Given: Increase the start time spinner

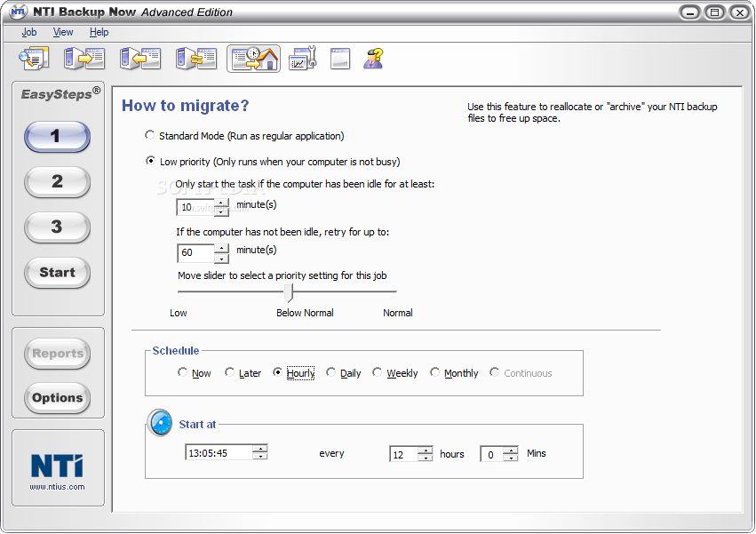Looking at the screenshot, I should (260, 449).
